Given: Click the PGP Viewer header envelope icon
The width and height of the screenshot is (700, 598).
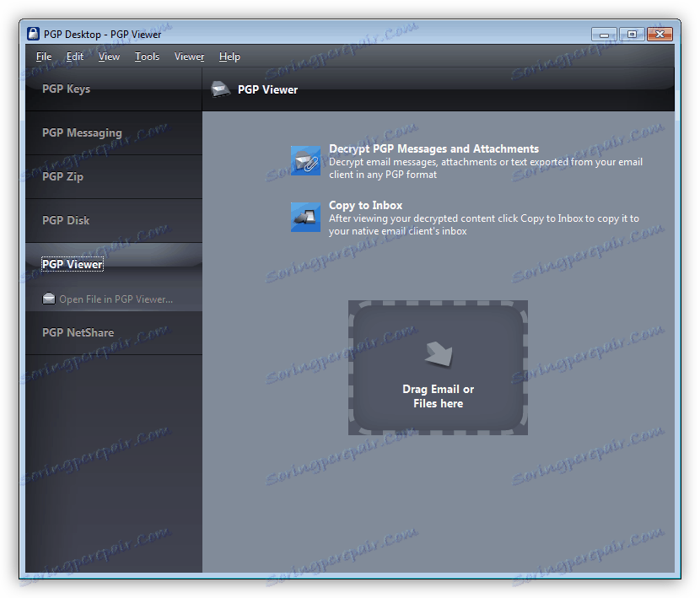Looking at the screenshot, I should click(x=220, y=89).
